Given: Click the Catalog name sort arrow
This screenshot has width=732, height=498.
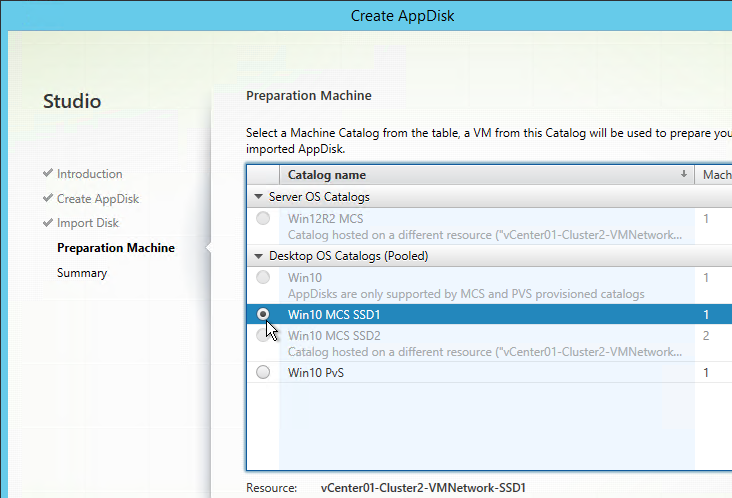Looking at the screenshot, I should [x=683, y=174].
